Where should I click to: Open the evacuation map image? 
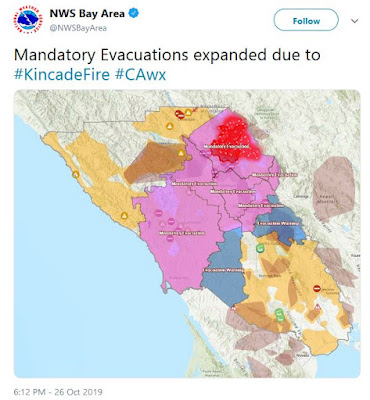tap(187, 234)
